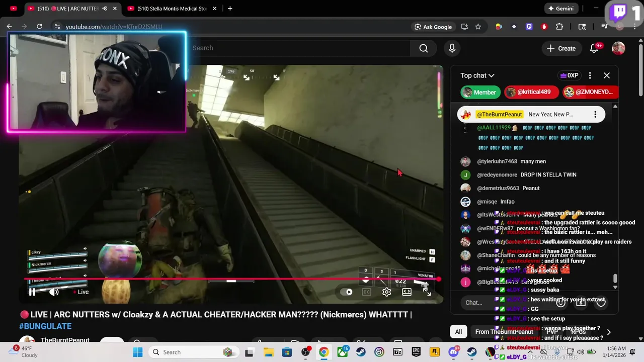Viewport: 644px width, 362px height.
Task: Toggle closed captions in player
Action: coord(367,292)
